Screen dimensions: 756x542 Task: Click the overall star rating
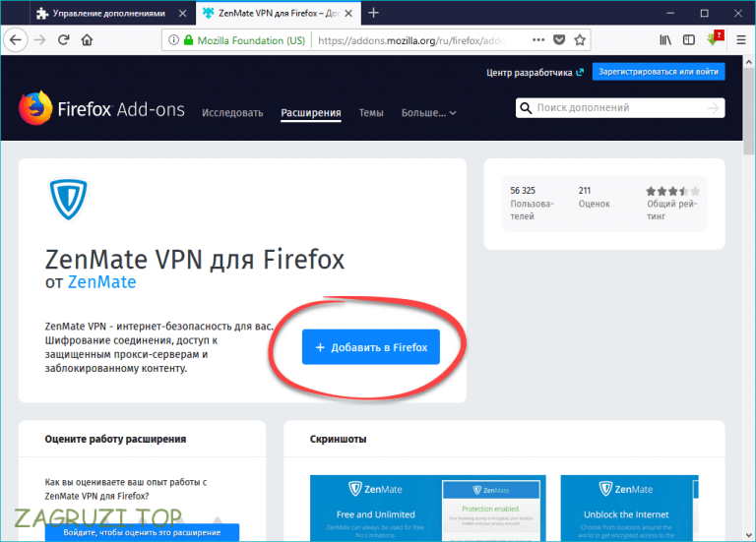[x=672, y=191]
